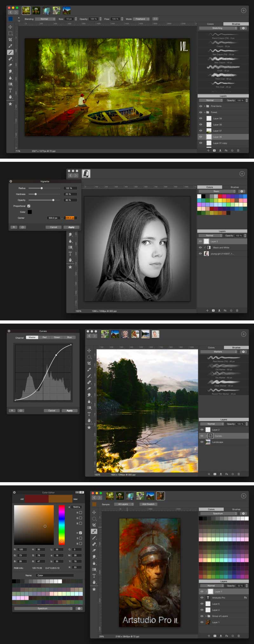Viewport: 254px width, 644px height.
Task: Hide Layer 39 using its eye icon
Action: [201, 118]
